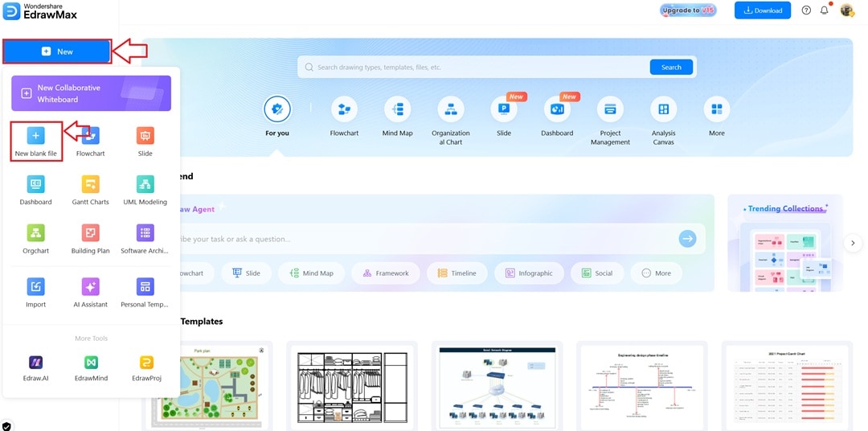868x431 pixels.
Task: Expand More drawing categories
Action: coord(717,117)
